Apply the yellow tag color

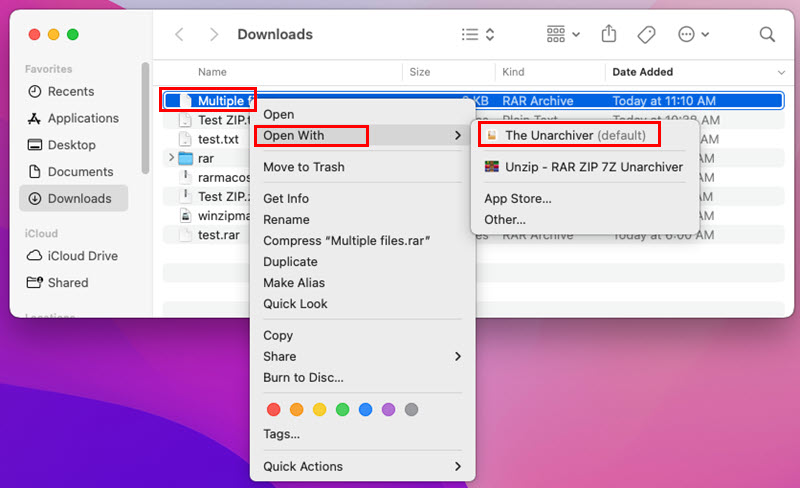[319, 409]
